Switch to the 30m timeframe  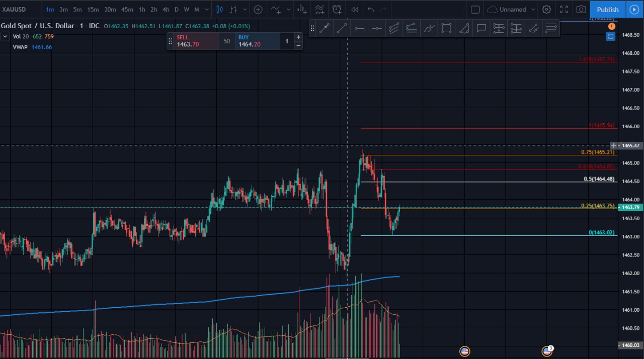pyautogui.click(x=110, y=10)
